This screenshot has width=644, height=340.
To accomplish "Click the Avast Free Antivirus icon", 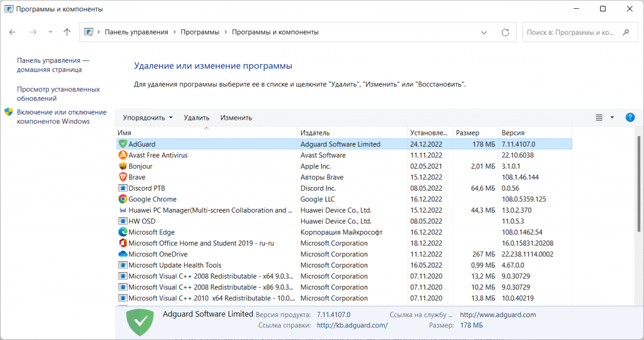I will coord(123,155).
